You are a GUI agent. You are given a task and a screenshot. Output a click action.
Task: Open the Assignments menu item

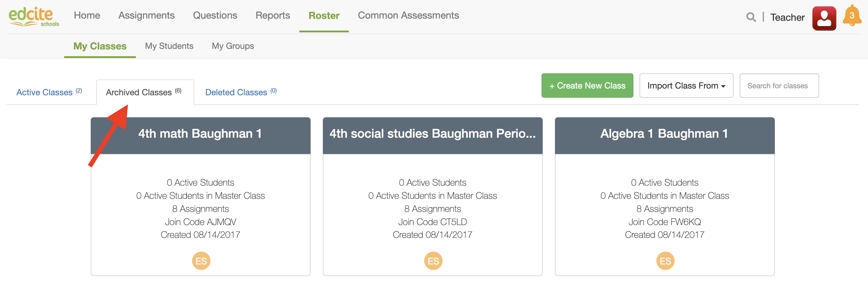click(x=146, y=16)
